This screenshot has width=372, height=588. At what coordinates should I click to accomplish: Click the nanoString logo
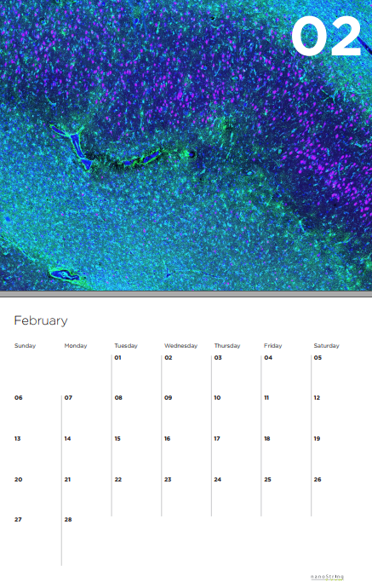(327, 577)
